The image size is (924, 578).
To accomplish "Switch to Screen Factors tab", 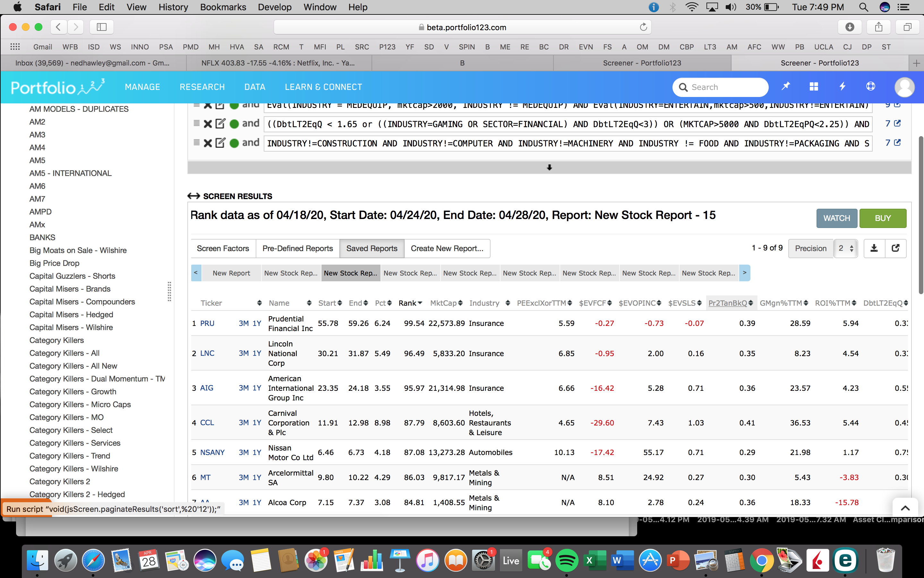I will (x=223, y=249).
